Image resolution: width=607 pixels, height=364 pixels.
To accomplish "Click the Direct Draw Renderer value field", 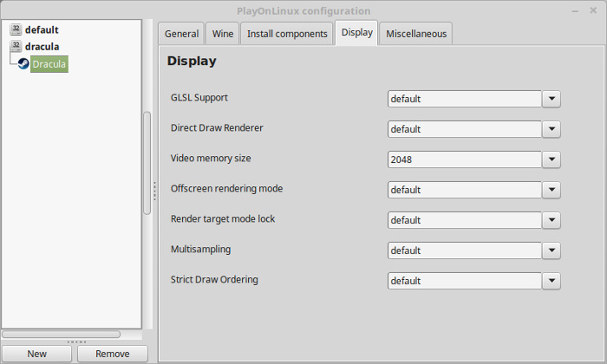I will (x=465, y=129).
